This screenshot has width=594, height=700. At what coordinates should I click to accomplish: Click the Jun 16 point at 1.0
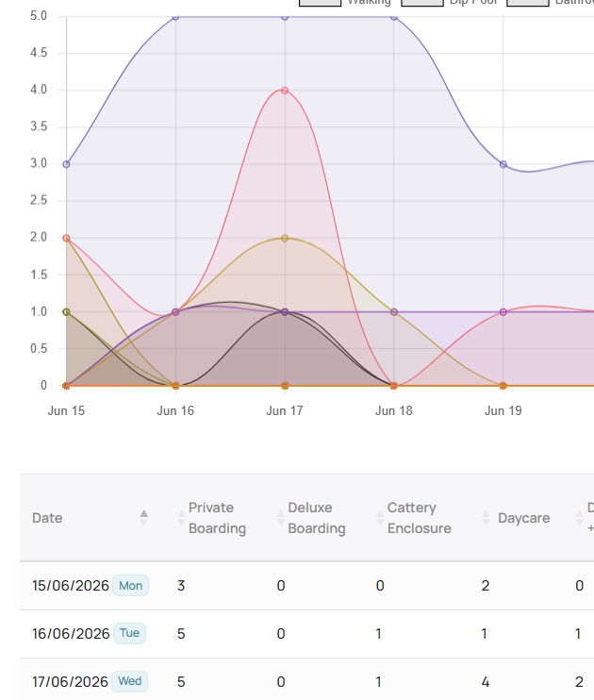(x=175, y=312)
